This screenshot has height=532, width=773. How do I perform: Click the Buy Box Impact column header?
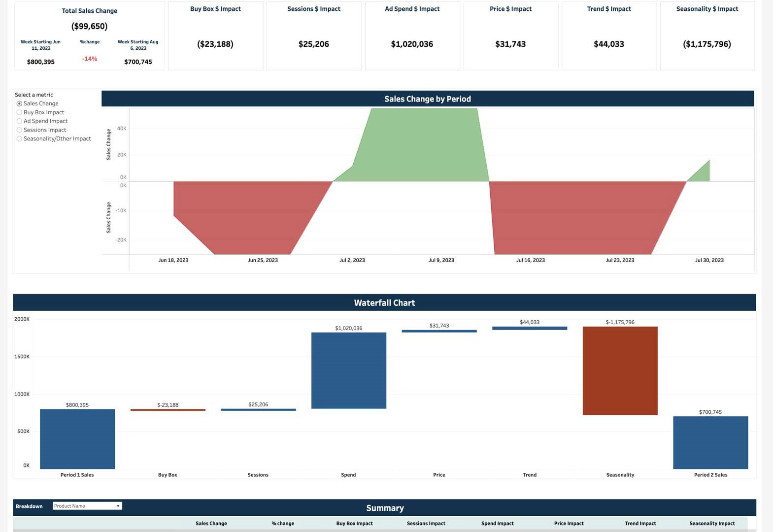click(x=354, y=523)
